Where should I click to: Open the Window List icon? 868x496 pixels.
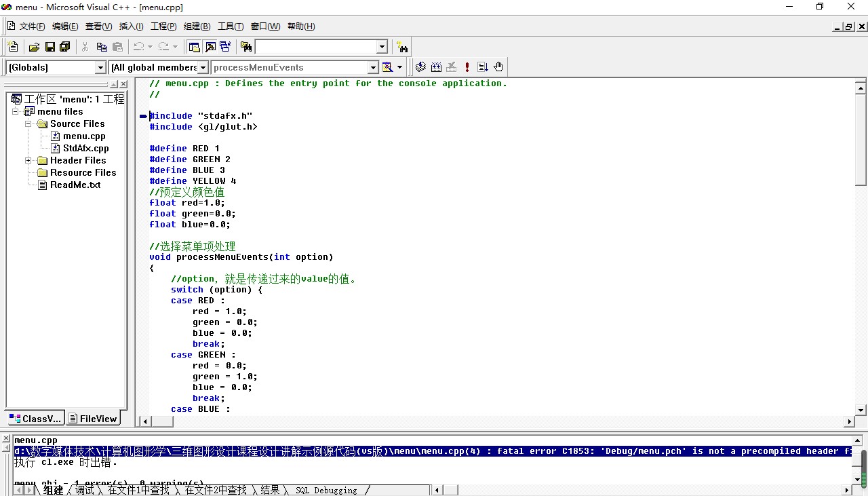[225, 47]
